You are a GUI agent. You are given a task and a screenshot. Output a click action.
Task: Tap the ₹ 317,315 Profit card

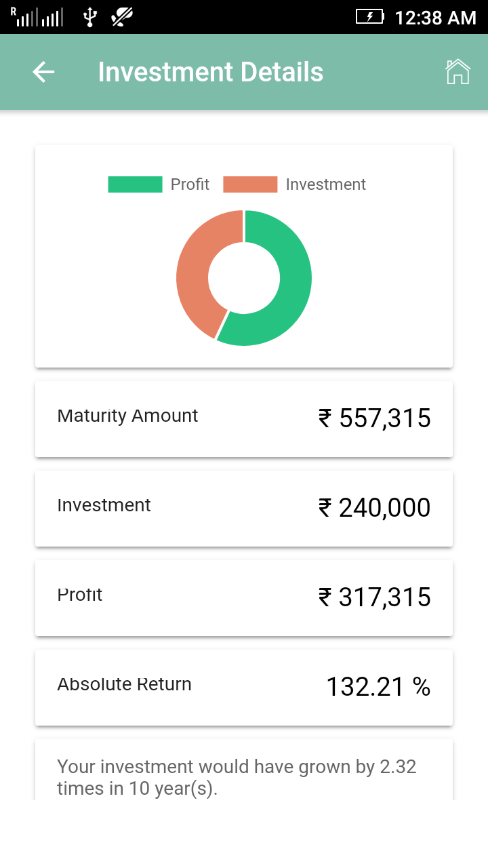coord(244,597)
